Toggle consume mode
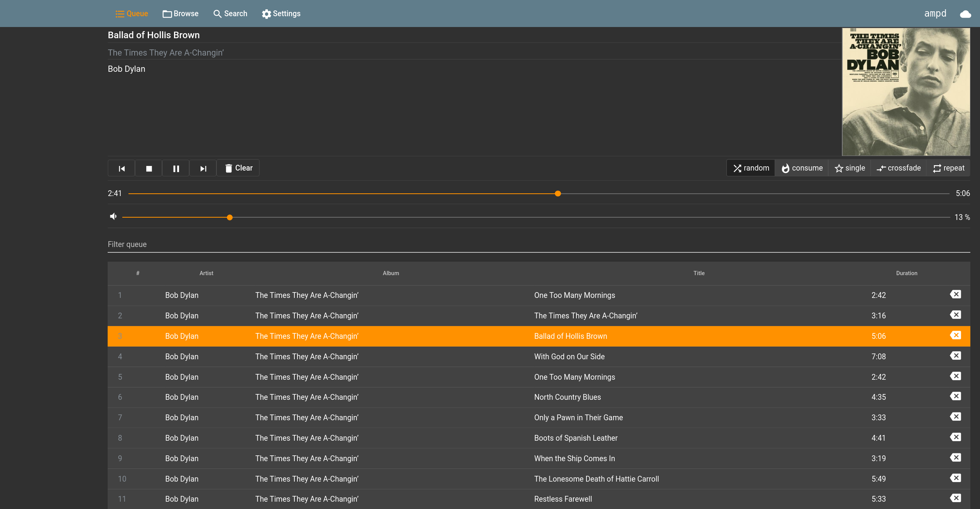 pos(802,168)
